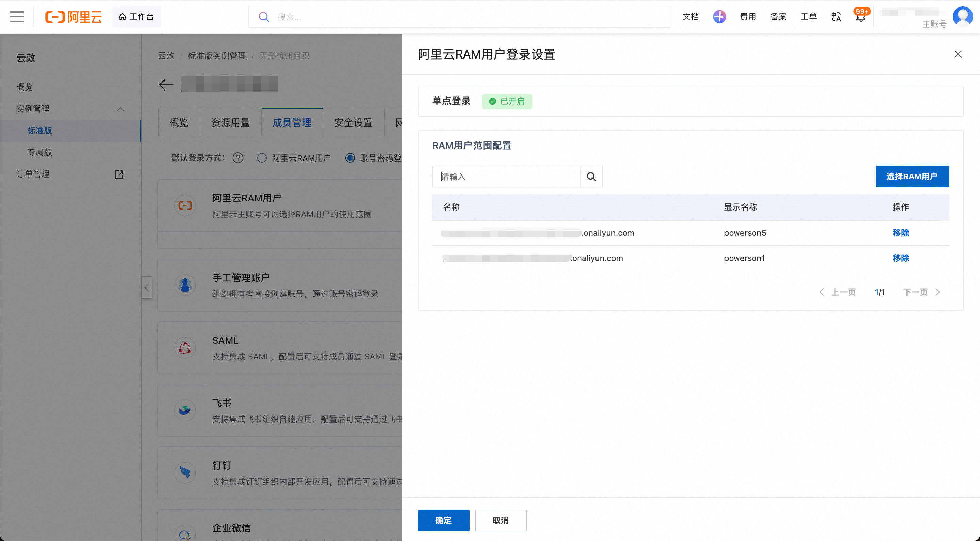The height and width of the screenshot is (541, 980).
Task: Select the 阿里云RAM用户 radio option
Action: 262,158
